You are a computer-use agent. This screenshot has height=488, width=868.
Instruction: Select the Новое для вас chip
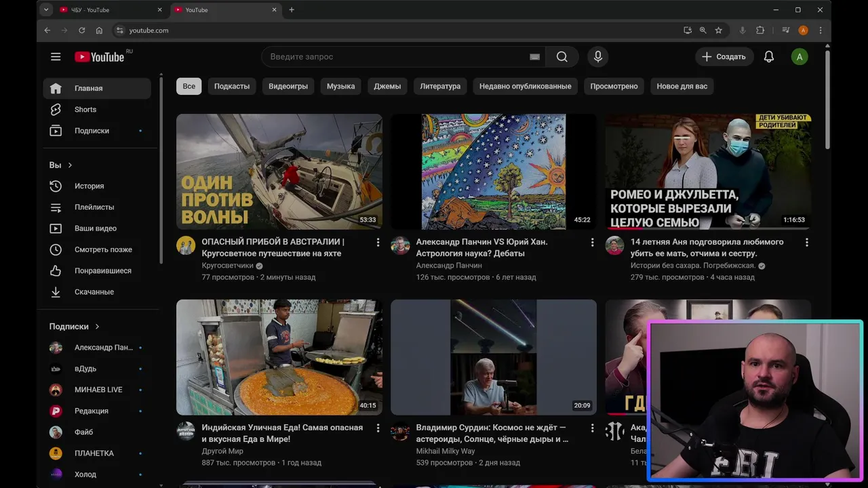click(682, 86)
